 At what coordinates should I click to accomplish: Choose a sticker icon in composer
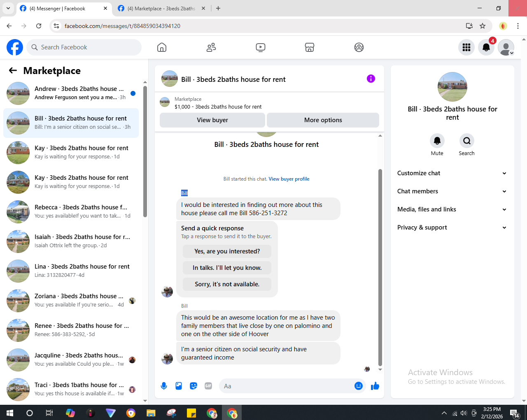coord(194,386)
